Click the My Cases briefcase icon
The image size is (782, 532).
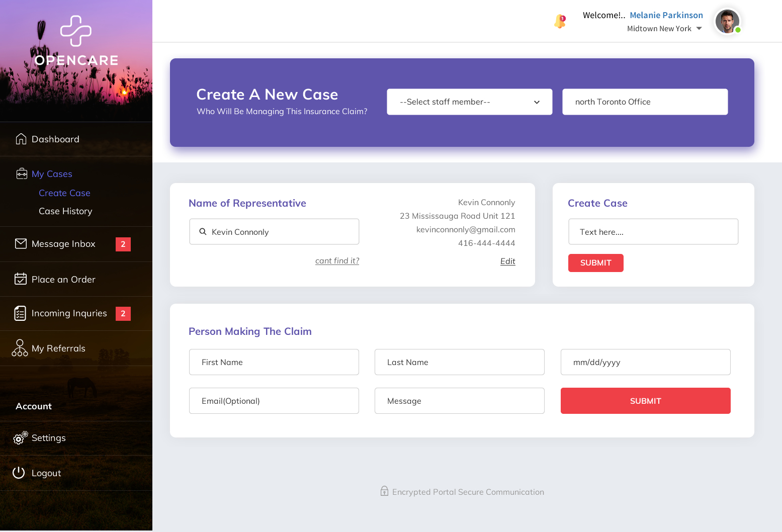coord(22,174)
